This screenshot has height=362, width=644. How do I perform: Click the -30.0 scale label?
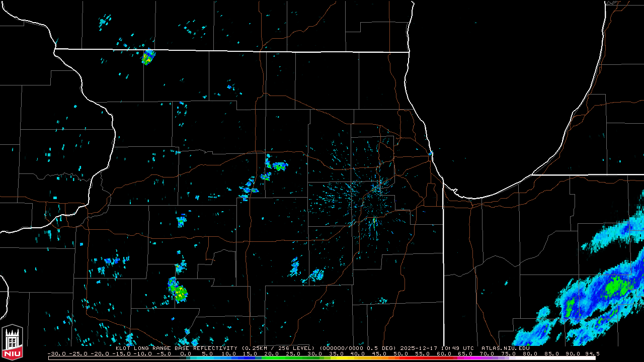click(56, 354)
